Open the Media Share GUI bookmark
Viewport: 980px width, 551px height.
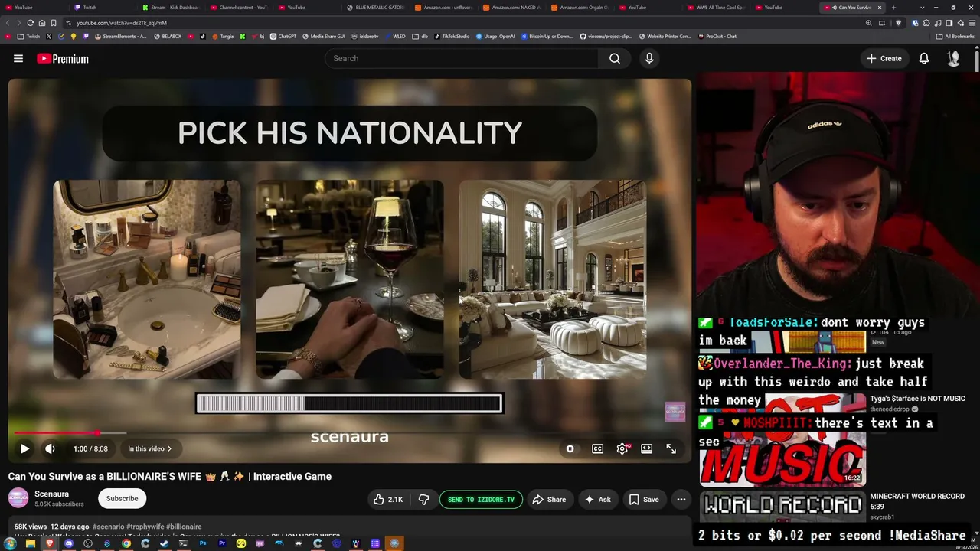[x=323, y=36]
